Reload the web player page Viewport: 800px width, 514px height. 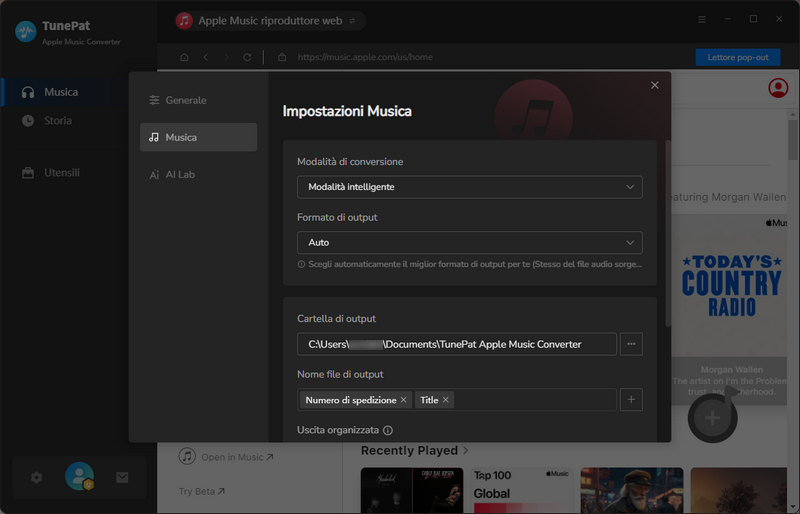(x=247, y=57)
